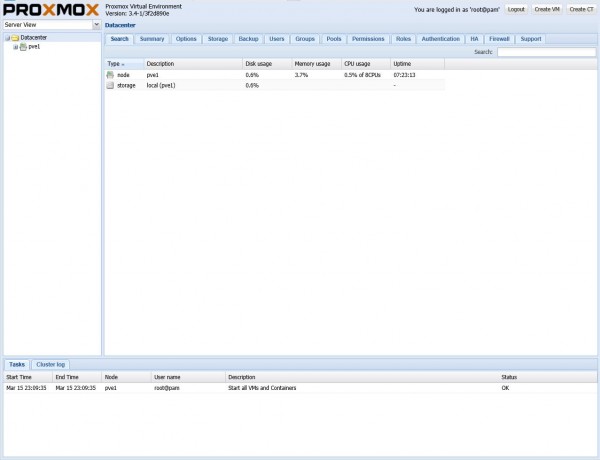Screen dimensions: 600x460
Task: Sort tasks by Status column header
Action: (547, 377)
